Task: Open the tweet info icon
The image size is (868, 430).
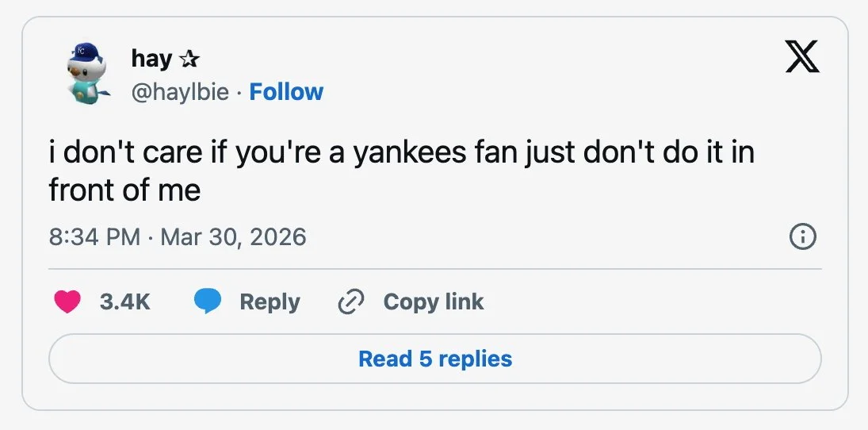Action: tap(803, 236)
